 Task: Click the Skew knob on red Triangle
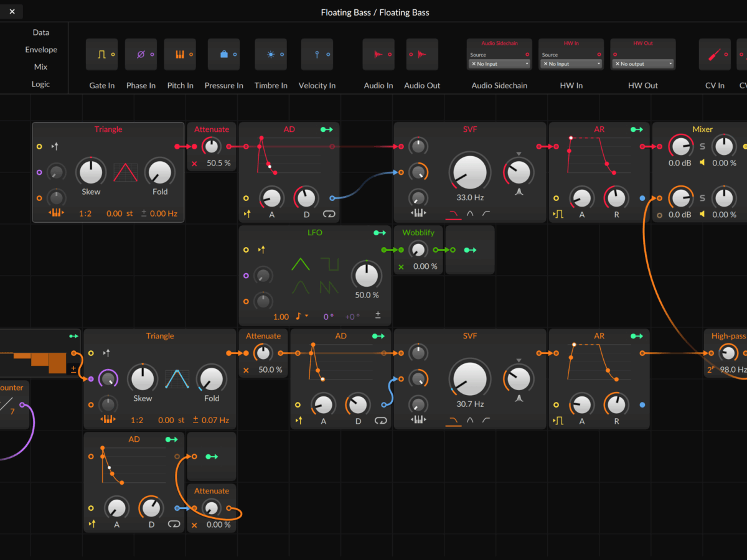tap(91, 172)
